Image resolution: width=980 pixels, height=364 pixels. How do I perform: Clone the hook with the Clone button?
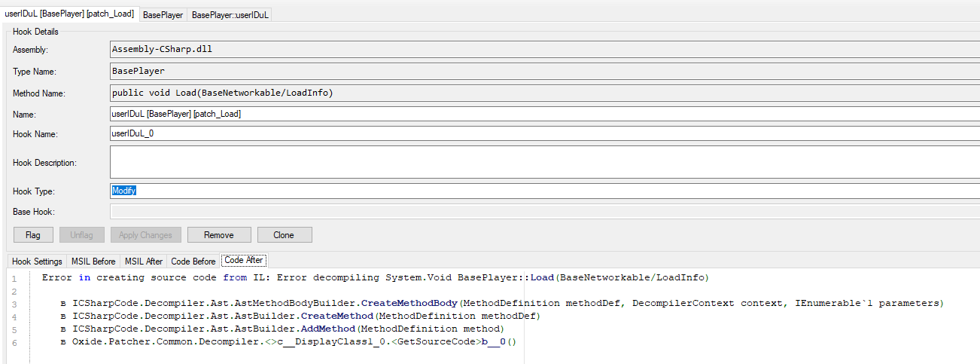coord(284,235)
